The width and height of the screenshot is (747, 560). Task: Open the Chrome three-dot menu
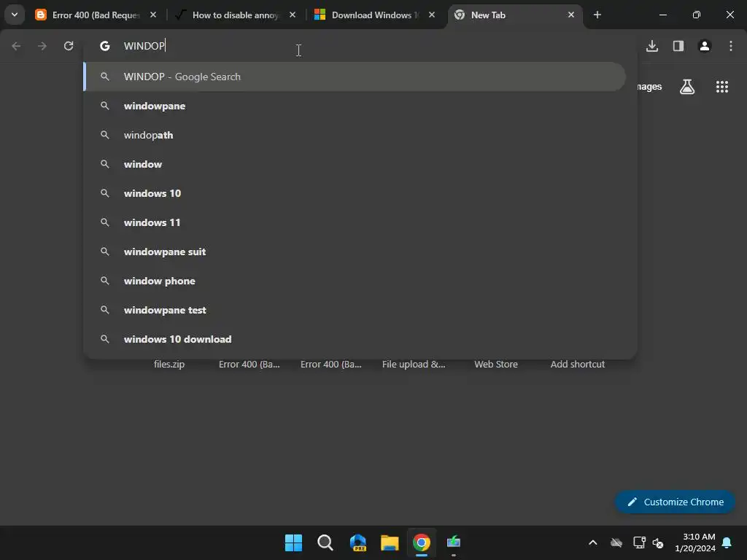[731, 46]
